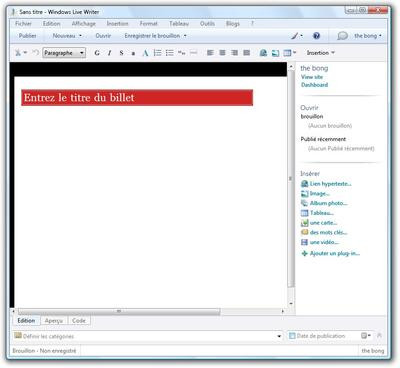Toggle strikethrough formatting button
This screenshot has height=368, width=400.
click(133, 53)
